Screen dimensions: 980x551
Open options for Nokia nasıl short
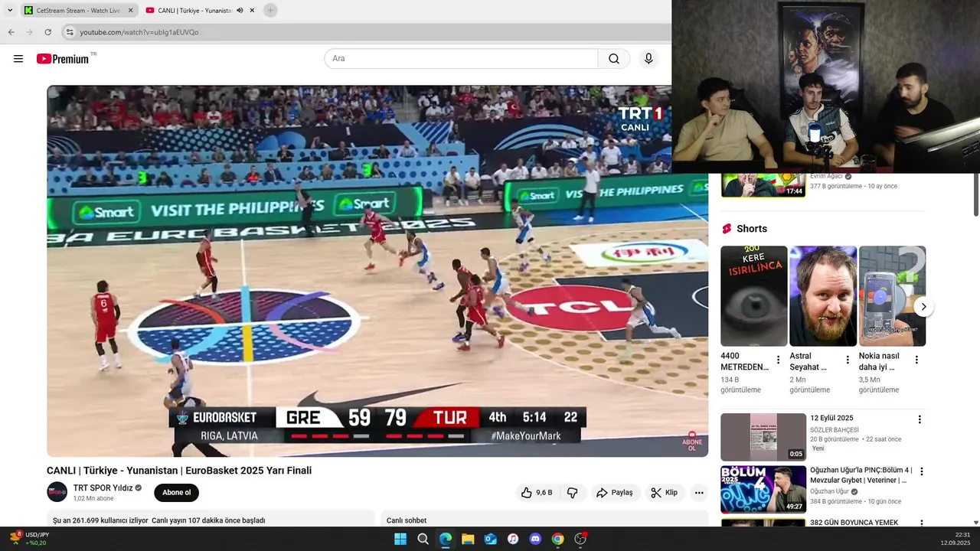916,360
